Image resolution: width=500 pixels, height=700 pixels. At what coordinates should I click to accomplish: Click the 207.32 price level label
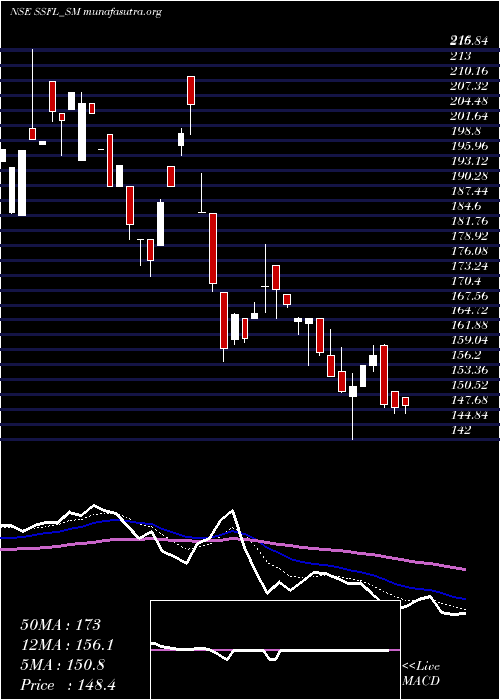469,86
